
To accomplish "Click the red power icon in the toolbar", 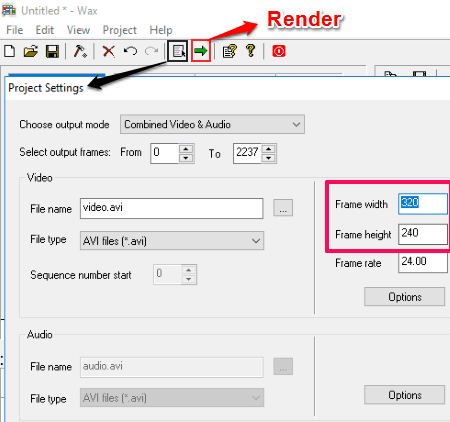I will coord(279,51).
